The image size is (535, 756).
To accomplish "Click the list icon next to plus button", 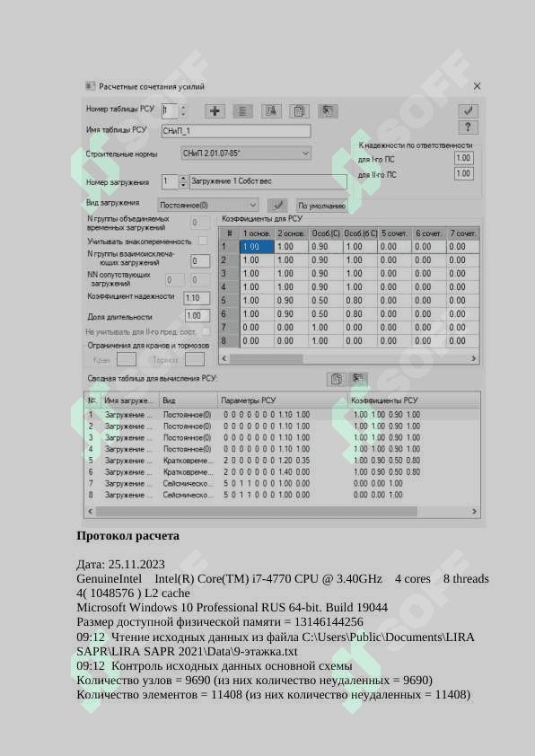I will coord(243,111).
